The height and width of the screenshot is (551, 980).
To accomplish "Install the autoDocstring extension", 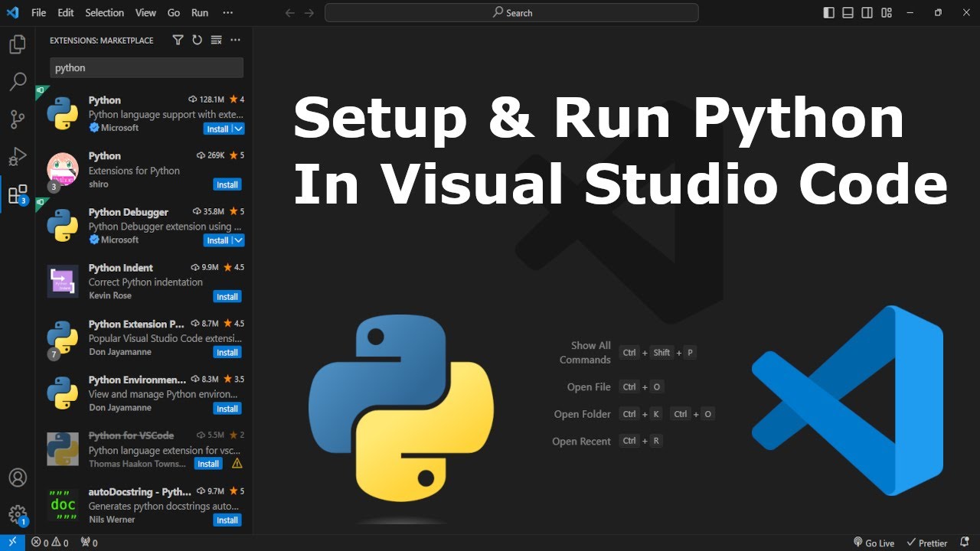I will [x=227, y=520].
